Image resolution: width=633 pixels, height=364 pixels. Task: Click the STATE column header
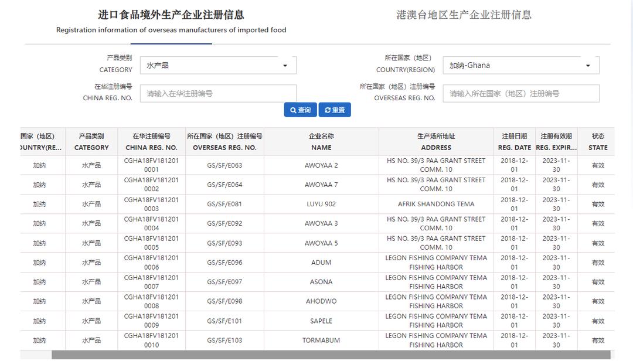pyautogui.click(x=598, y=142)
